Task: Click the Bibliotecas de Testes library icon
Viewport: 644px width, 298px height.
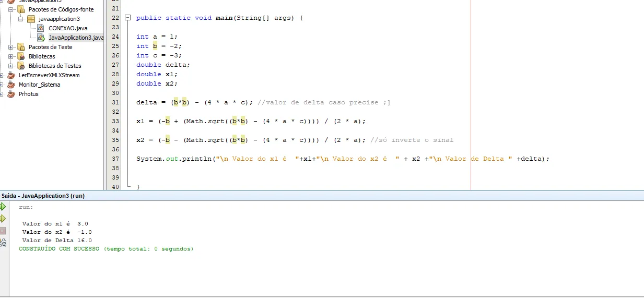Action: [x=21, y=66]
